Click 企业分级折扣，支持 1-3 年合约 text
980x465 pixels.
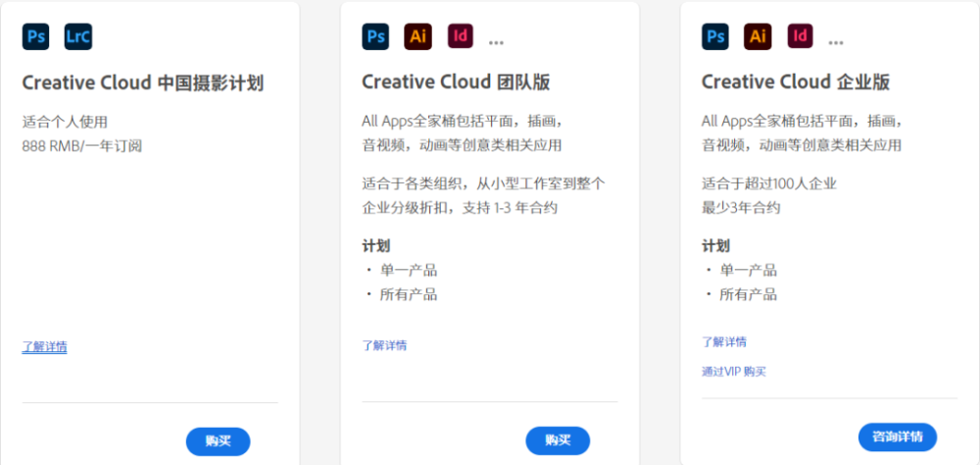point(460,208)
